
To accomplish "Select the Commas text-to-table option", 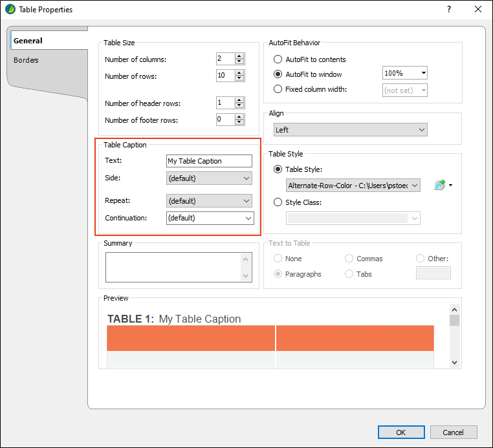I will (x=349, y=259).
